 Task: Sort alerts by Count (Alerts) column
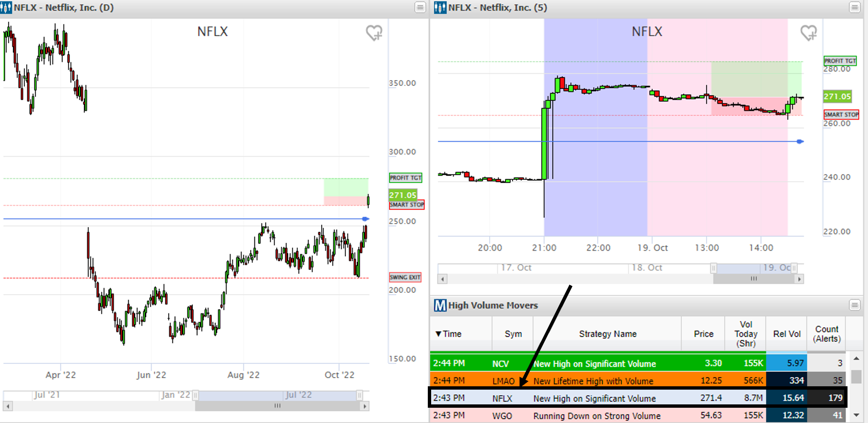827,334
